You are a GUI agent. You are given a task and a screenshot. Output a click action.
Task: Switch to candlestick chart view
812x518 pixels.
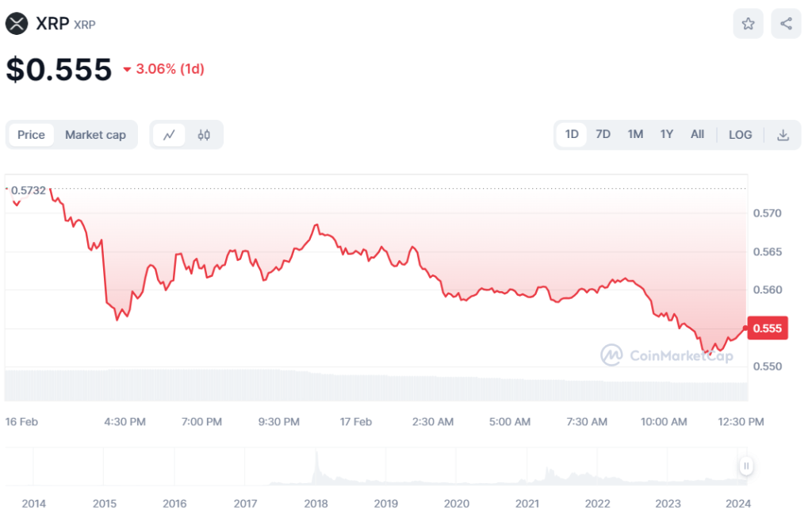[x=204, y=135]
